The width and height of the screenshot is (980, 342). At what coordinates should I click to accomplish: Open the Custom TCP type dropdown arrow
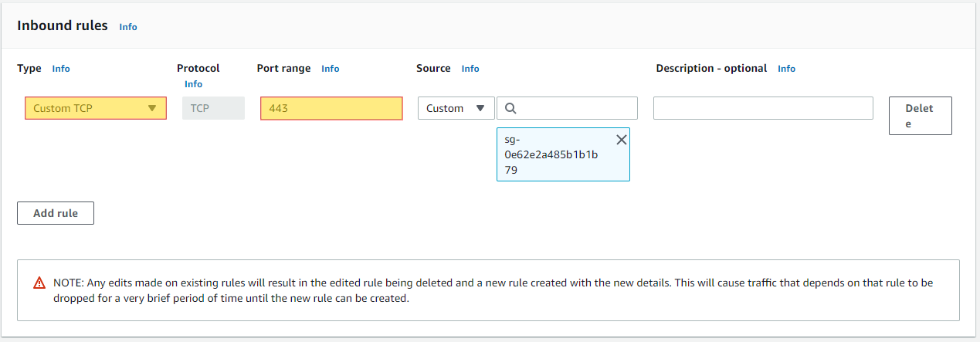tap(152, 108)
